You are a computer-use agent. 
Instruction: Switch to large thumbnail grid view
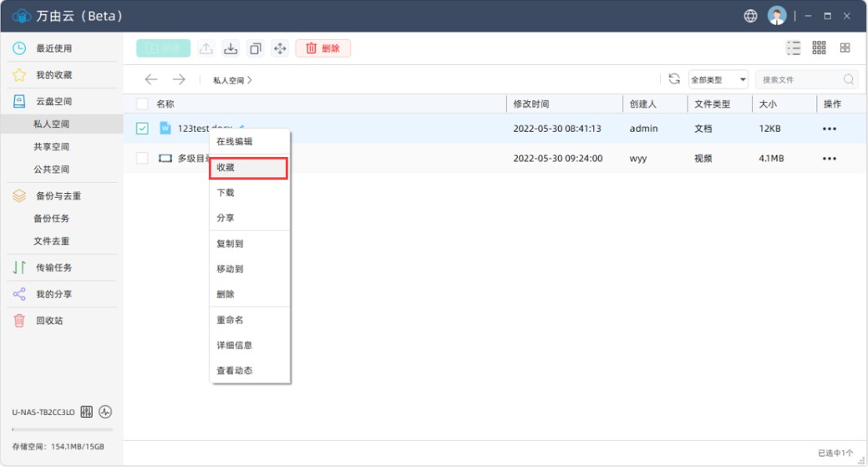[845, 48]
